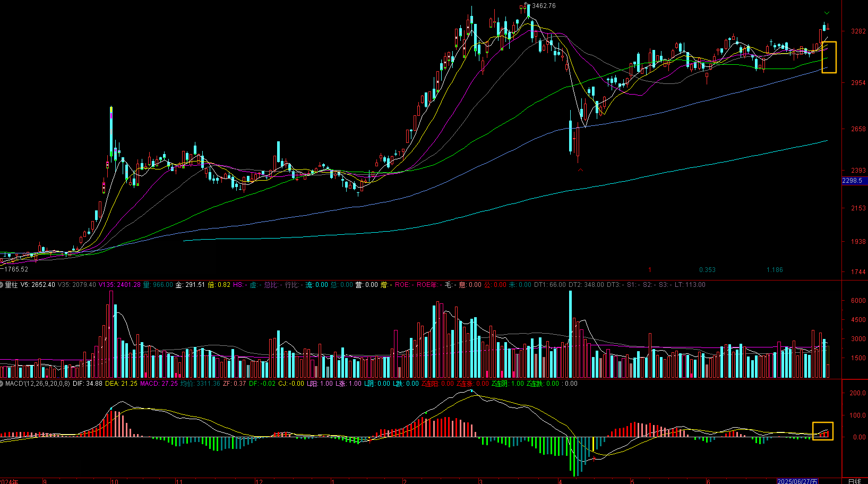
Task: Click the month 10 time axis label
Action: (x=115, y=481)
